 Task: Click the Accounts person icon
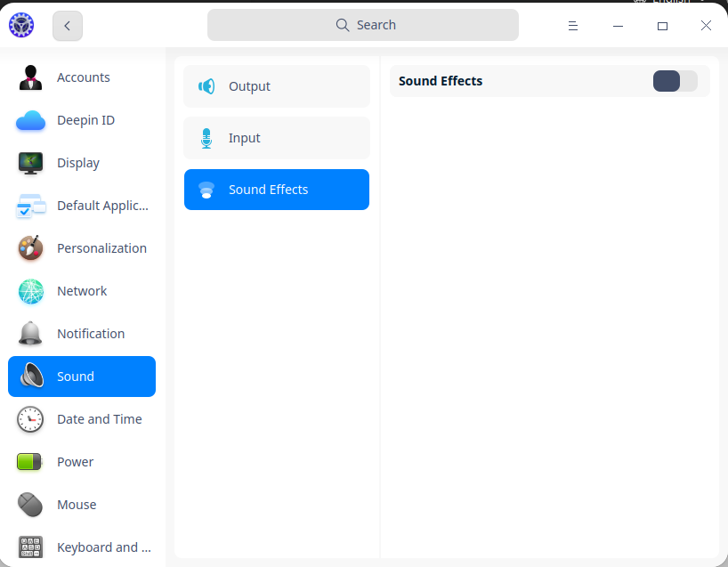(x=30, y=77)
